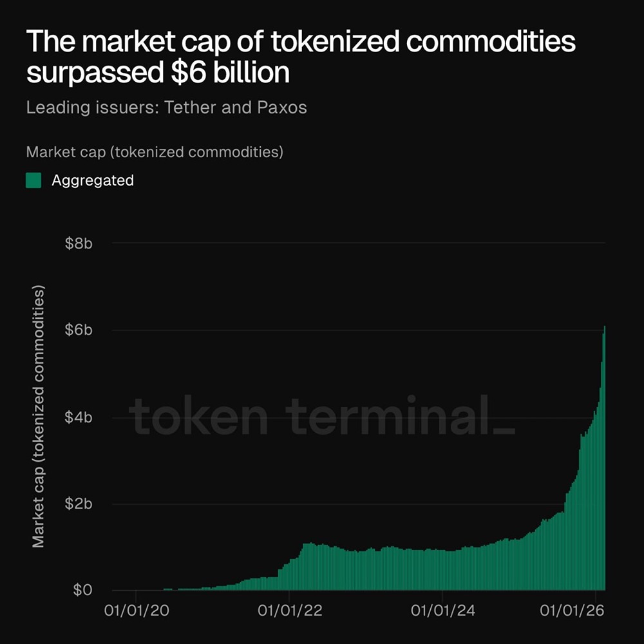Click the 01/01/22 x-axis date label
644x644 pixels.
coord(290,610)
